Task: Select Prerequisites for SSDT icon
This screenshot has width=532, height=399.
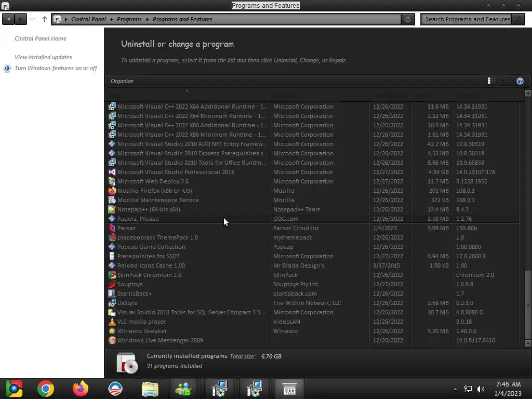Action: click(x=112, y=256)
